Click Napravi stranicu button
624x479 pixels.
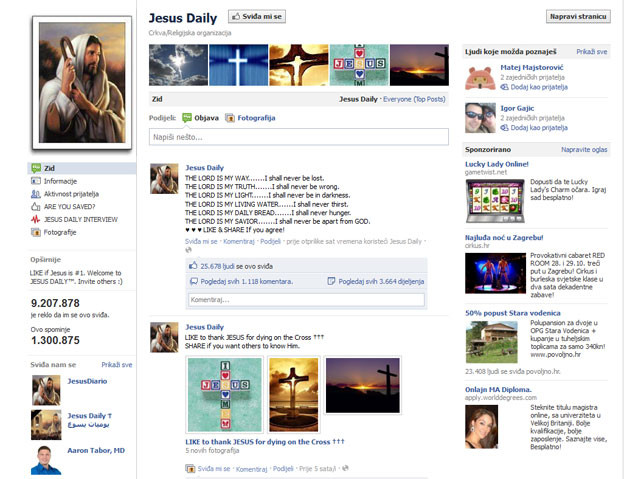pos(578,16)
